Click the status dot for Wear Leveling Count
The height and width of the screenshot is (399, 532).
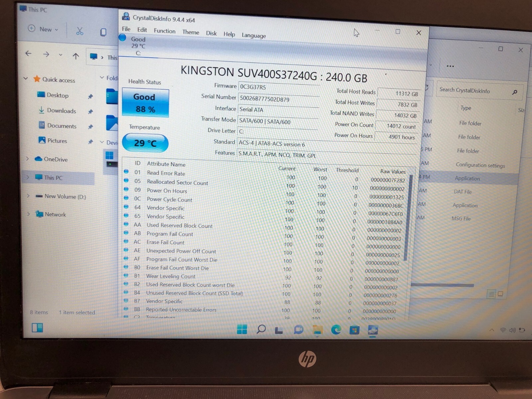(126, 275)
